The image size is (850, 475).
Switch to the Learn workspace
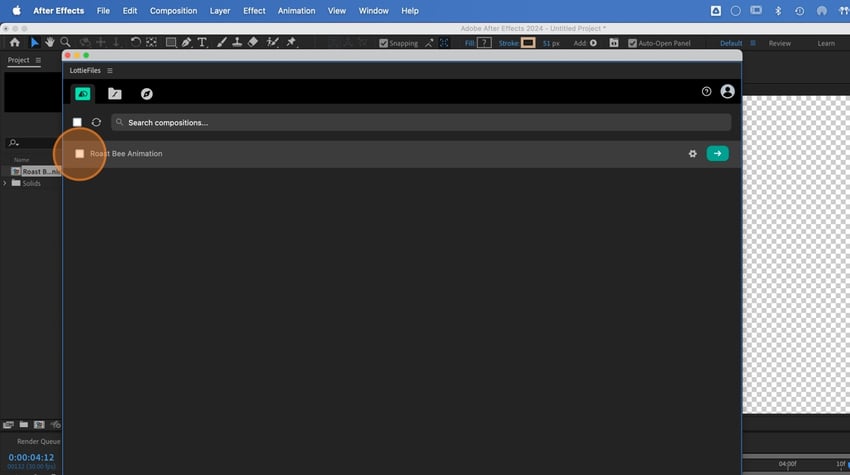click(x=826, y=43)
